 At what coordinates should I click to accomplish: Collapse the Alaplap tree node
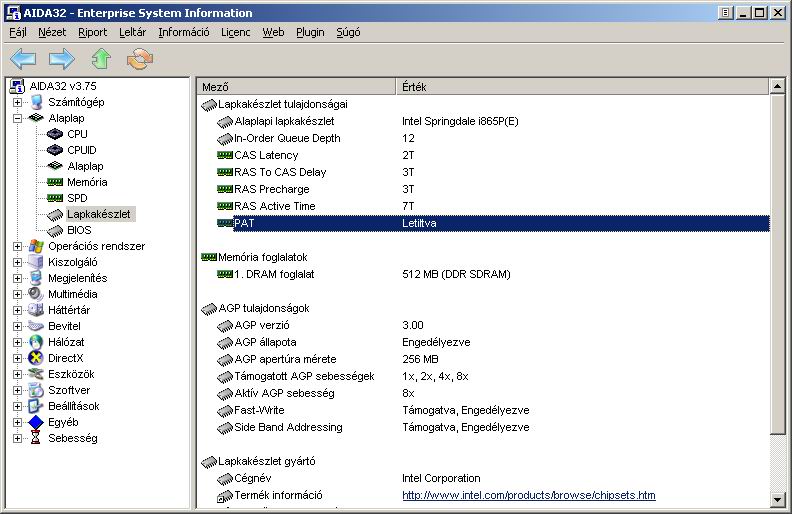tap(17, 118)
